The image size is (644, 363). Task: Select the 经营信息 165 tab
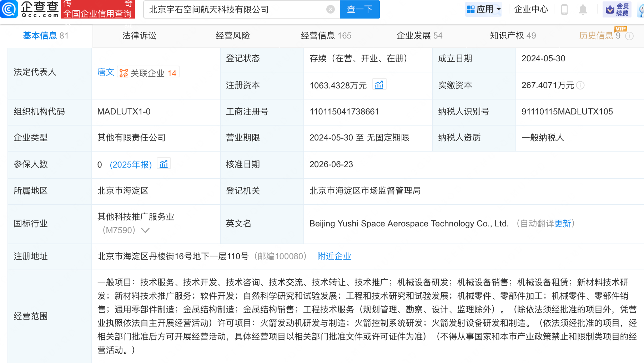(x=326, y=36)
